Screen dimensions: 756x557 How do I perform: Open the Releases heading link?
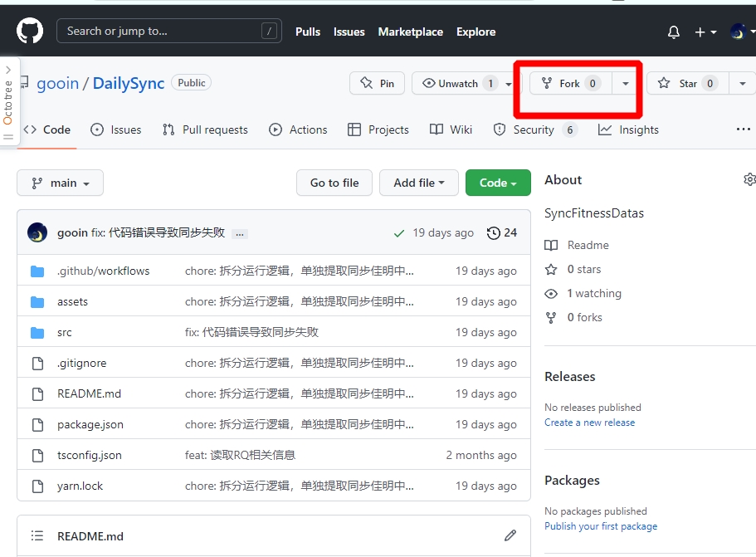click(x=570, y=377)
